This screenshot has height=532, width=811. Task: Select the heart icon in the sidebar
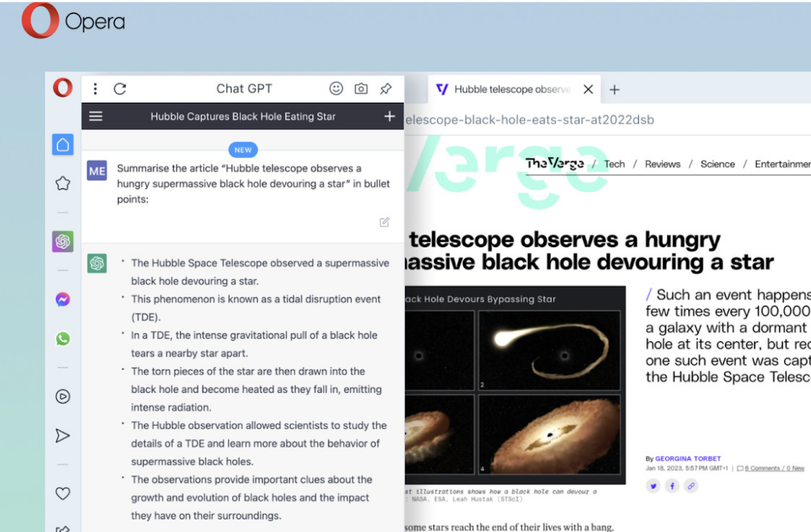tap(62, 493)
